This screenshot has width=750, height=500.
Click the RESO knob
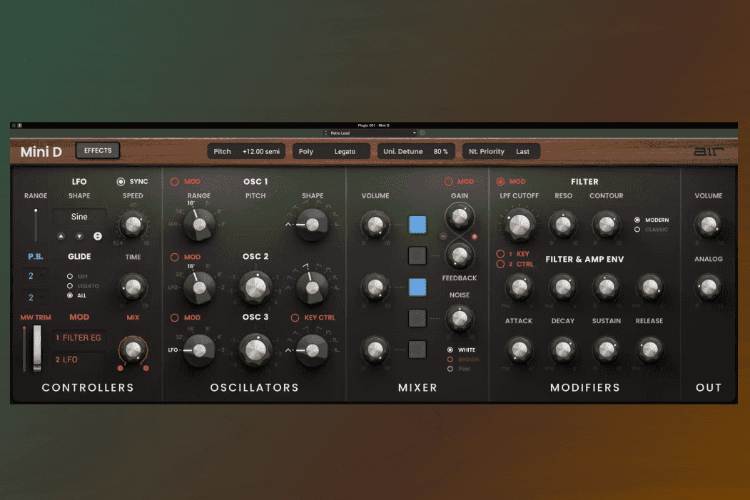(563, 224)
